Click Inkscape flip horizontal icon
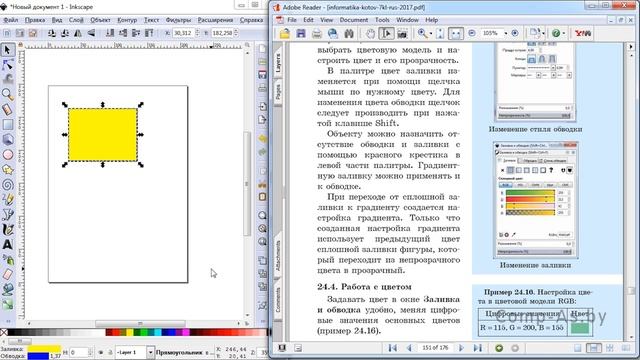The image size is (640, 360). pyautogui.click(x=78, y=33)
